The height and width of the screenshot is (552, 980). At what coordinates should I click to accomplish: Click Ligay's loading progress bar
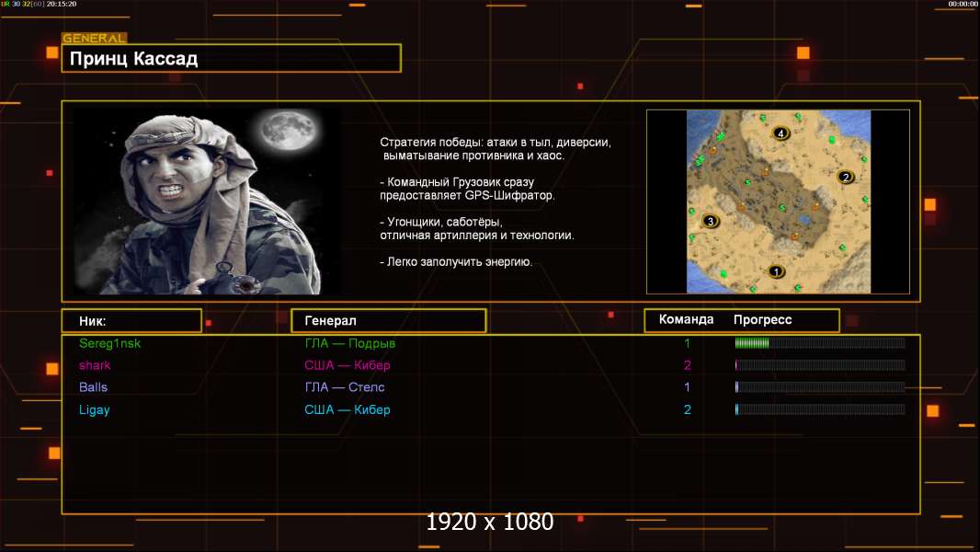click(820, 409)
